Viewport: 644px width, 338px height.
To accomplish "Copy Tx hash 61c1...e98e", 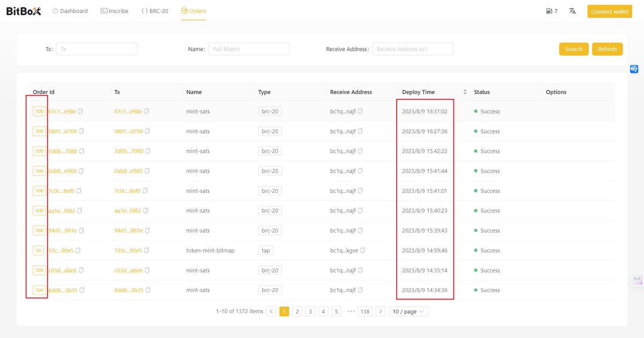I will [x=147, y=112].
